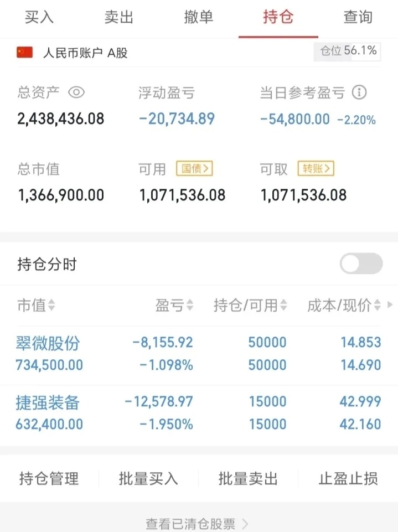Sort by 成本/现价 arrows
This screenshot has height=532, width=398.
(378, 305)
